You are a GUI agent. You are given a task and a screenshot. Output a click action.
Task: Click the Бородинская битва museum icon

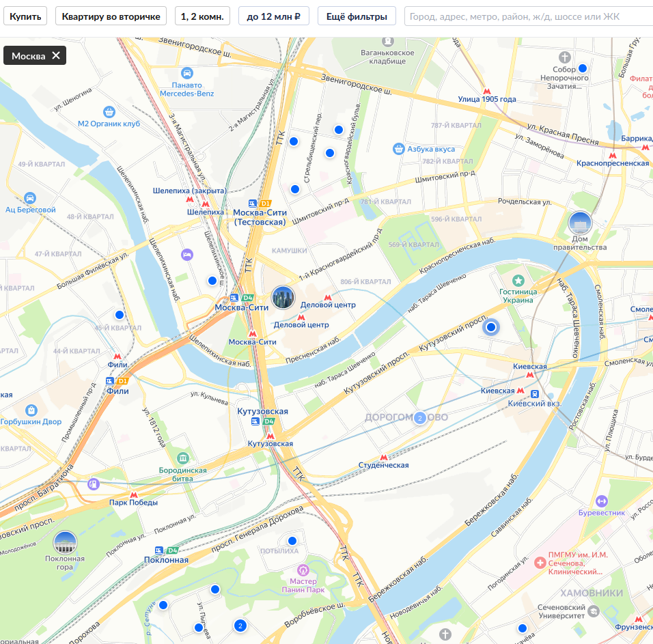(x=183, y=459)
